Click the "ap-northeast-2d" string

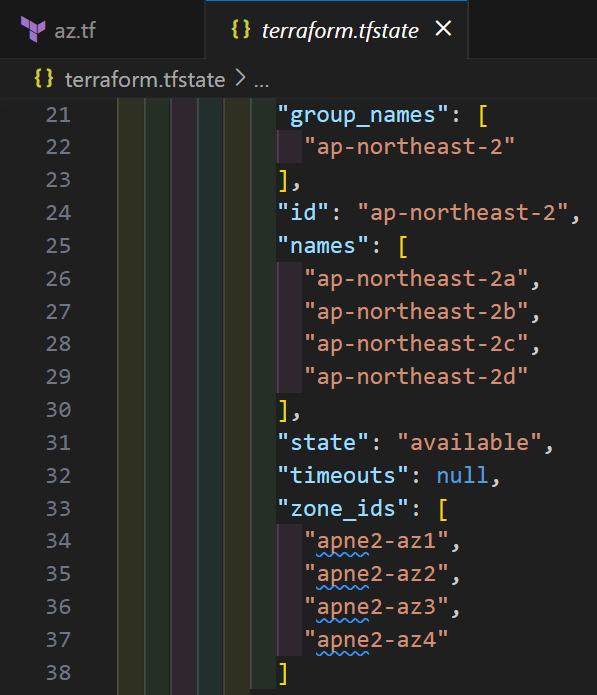coord(416,377)
